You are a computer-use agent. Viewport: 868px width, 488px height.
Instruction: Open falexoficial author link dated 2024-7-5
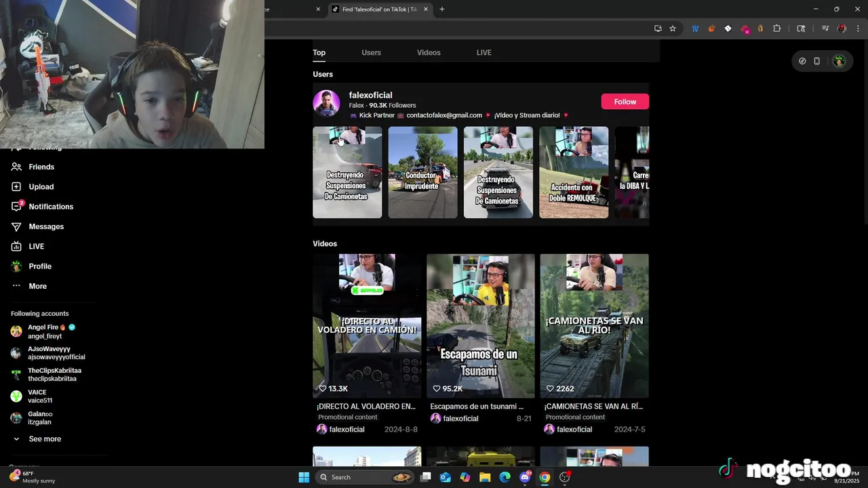click(x=568, y=430)
